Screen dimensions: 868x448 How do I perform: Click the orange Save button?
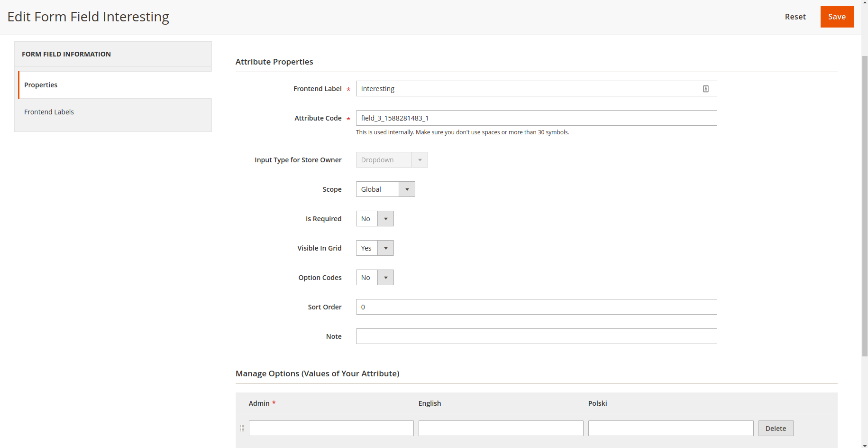pyautogui.click(x=837, y=17)
